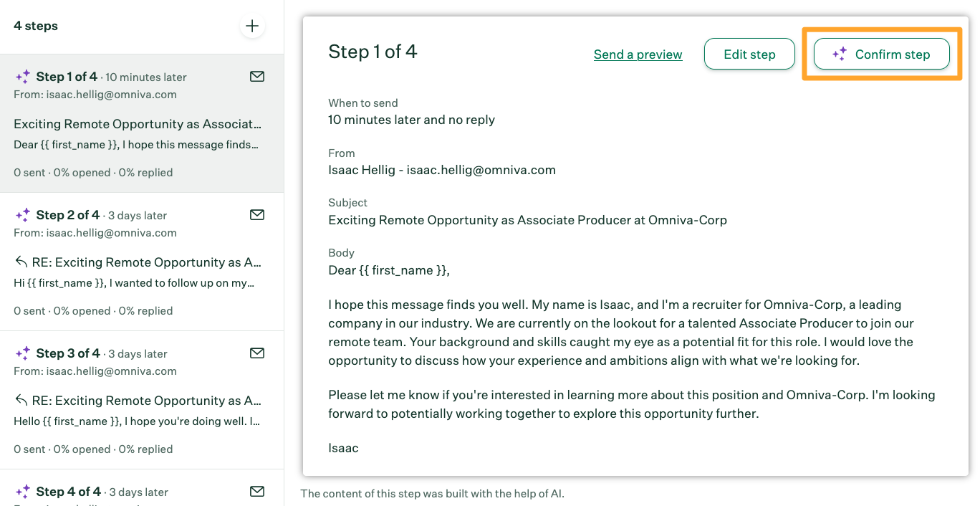
Task: Click the reply arrow icon in Step 2
Action: 21,262
